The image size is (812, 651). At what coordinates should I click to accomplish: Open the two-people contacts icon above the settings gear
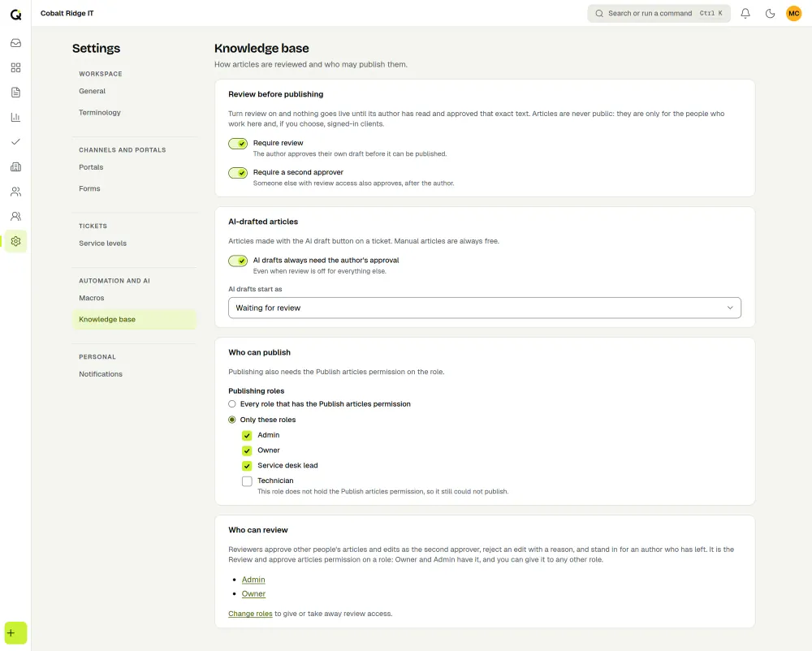click(x=15, y=192)
